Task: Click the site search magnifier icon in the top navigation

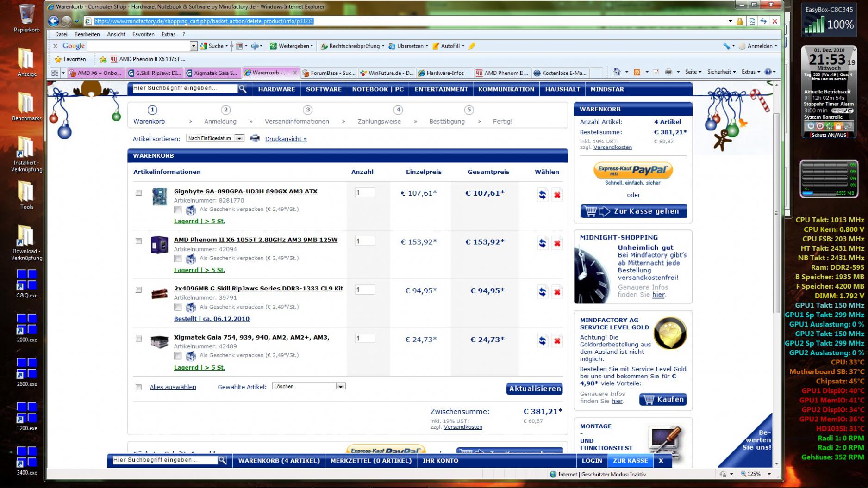Action: point(243,89)
